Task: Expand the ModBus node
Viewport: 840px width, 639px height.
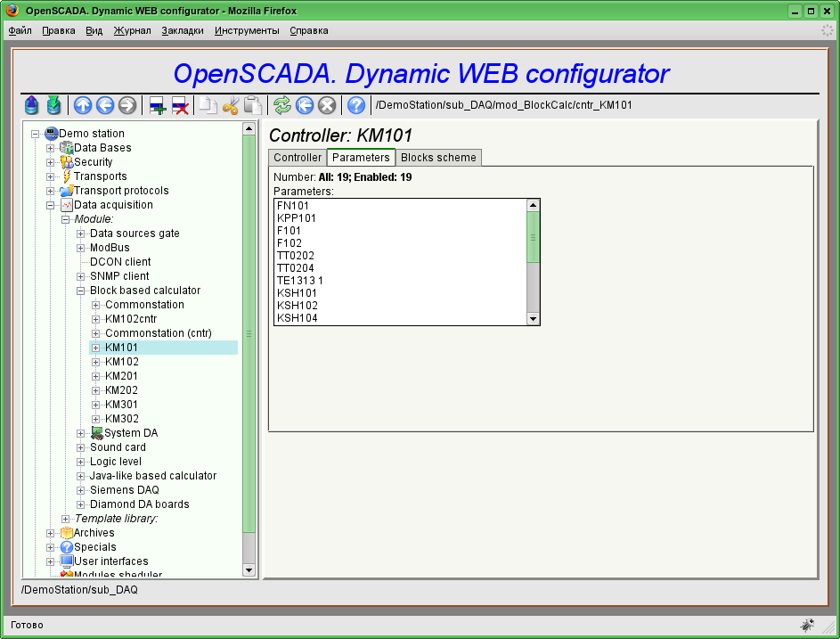Action: pos(80,248)
